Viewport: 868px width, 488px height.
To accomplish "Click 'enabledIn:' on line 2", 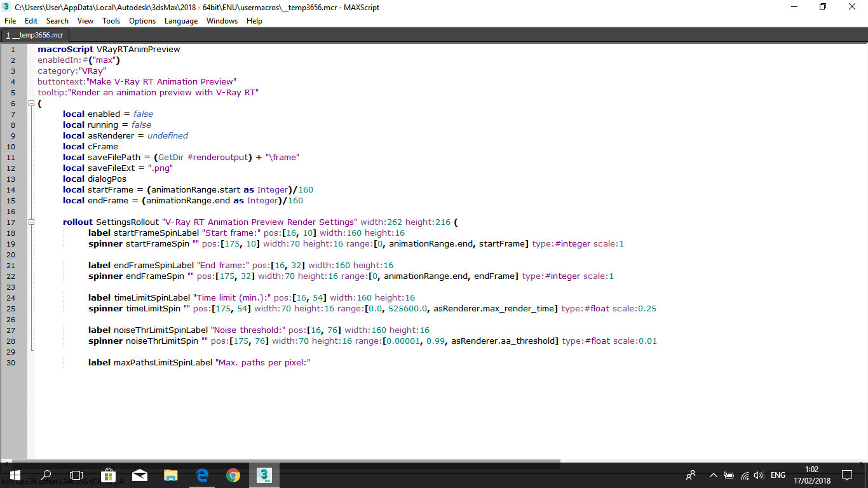I will [x=60, y=60].
